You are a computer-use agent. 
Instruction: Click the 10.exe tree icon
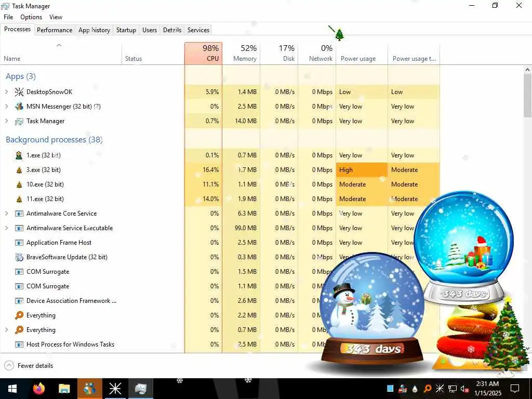pyautogui.click(x=19, y=184)
